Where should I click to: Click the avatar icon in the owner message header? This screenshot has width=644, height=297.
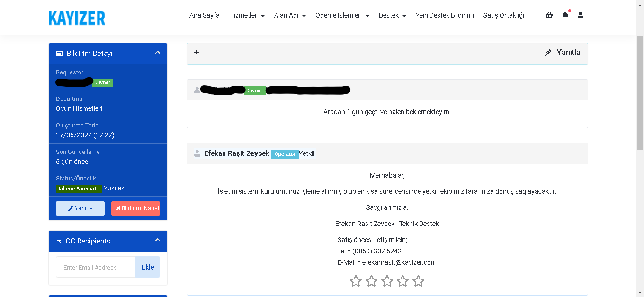[197, 90]
